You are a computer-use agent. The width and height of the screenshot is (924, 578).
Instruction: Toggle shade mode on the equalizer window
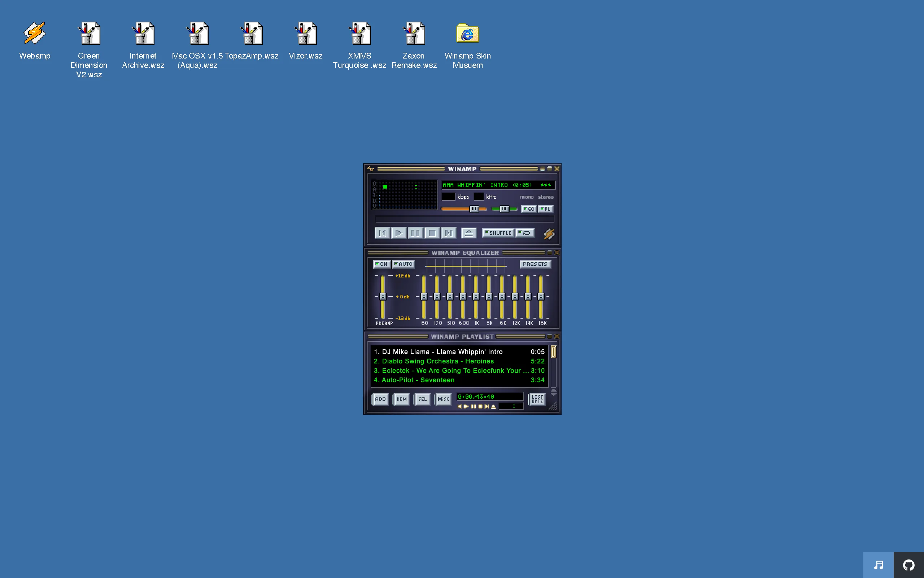(x=549, y=252)
